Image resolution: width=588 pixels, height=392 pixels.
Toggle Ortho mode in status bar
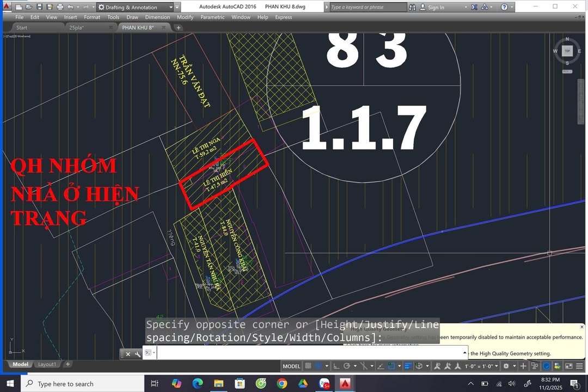[336, 366]
